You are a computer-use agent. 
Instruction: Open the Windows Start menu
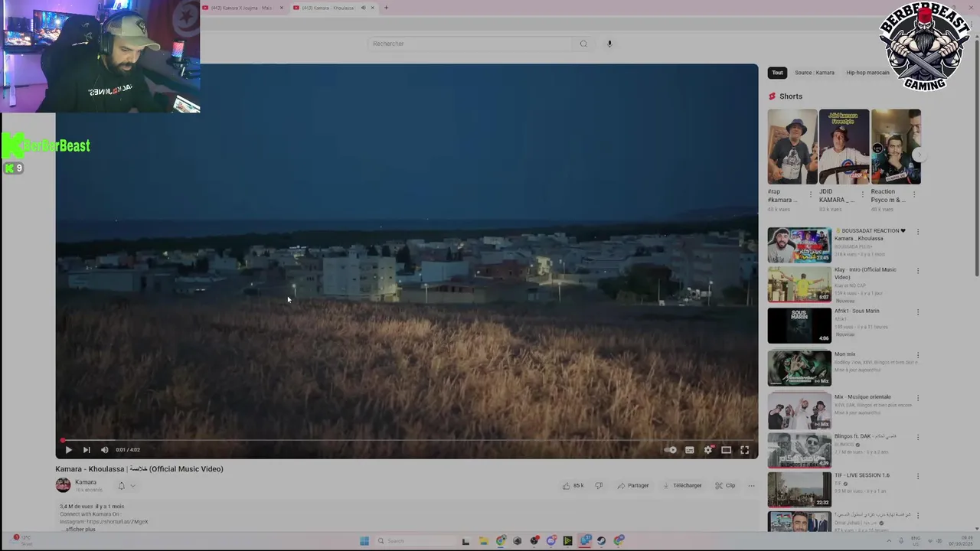point(364,541)
